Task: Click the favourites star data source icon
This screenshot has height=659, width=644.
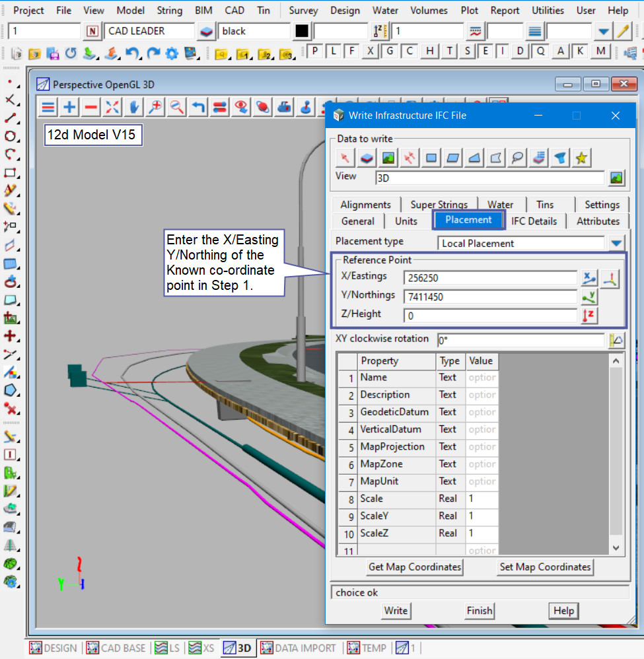Action: click(x=581, y=158)
